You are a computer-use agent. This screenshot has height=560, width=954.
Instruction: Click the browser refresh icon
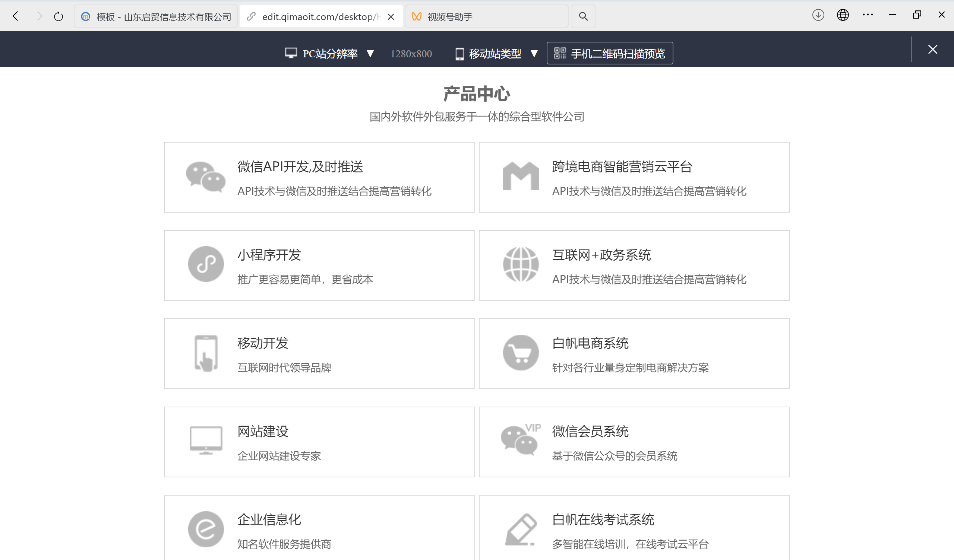point(58,16)
